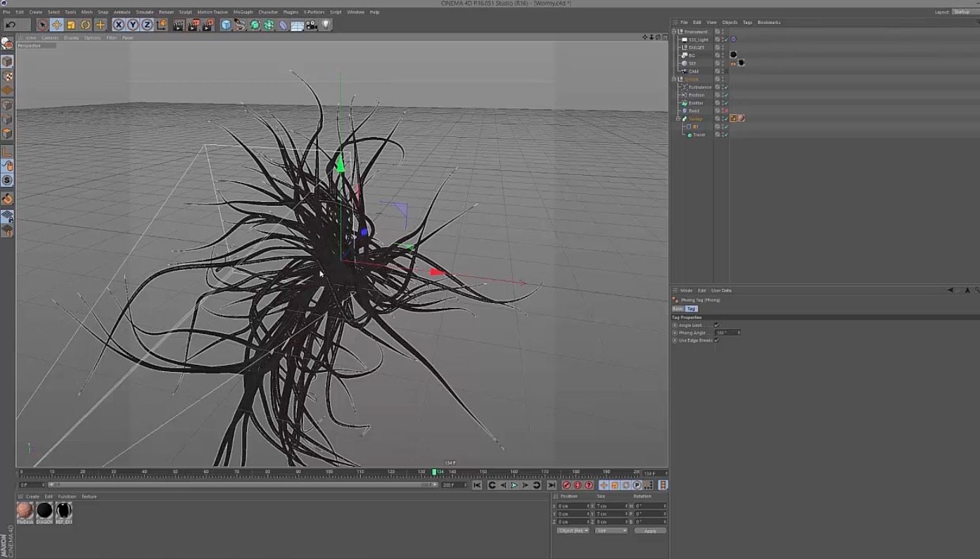Toggle the Turbulence enable checkmark

726,87
